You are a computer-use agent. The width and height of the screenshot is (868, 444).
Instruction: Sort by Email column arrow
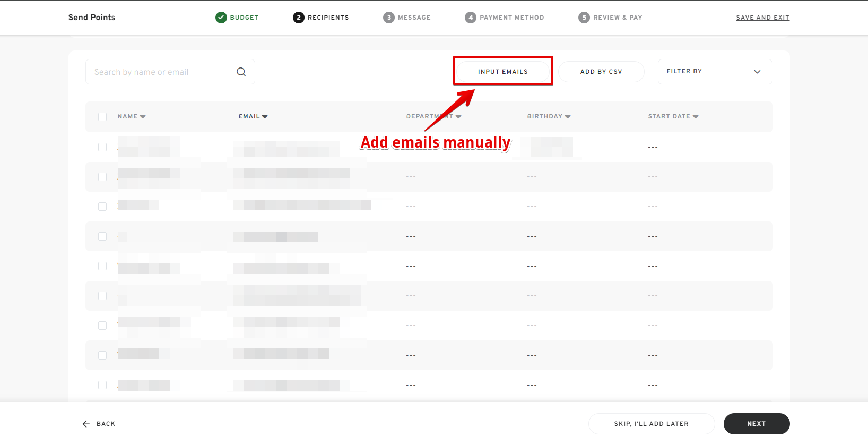tap(265, 116)
